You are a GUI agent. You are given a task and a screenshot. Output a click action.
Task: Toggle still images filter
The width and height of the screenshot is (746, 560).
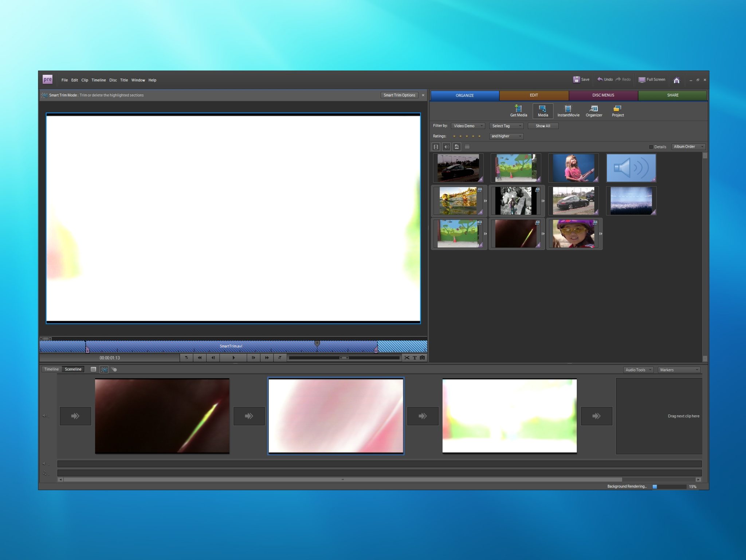pyautogui.click(x=457, y=147)
